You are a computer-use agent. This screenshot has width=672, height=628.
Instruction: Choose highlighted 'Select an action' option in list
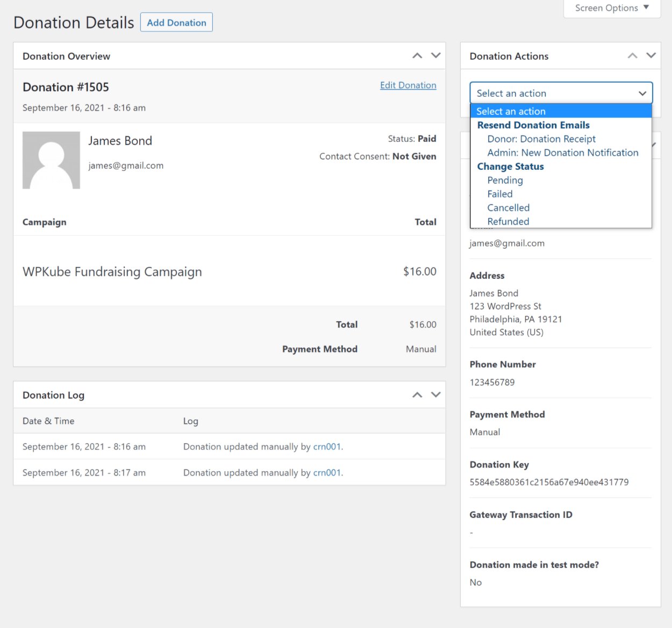[561, 111]
